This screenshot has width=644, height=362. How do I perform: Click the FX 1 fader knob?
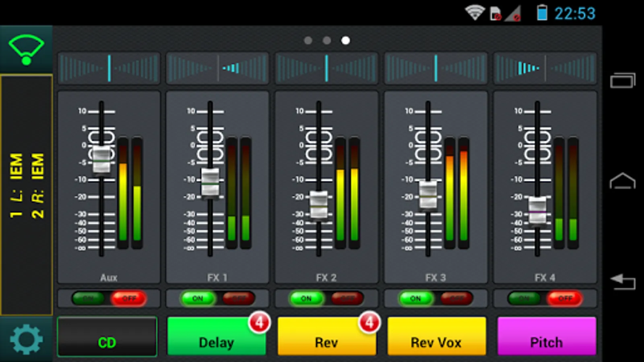pos(210,183)
